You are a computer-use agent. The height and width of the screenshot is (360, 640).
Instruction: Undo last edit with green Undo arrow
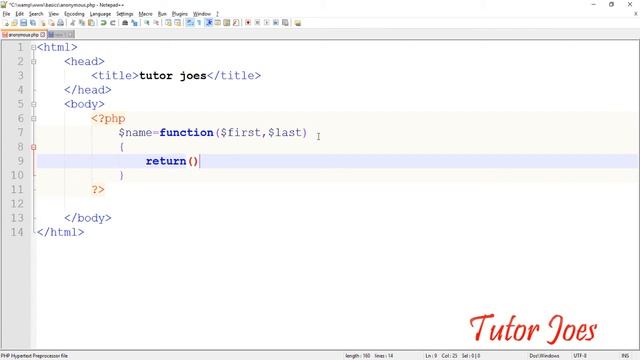[104, 23]
